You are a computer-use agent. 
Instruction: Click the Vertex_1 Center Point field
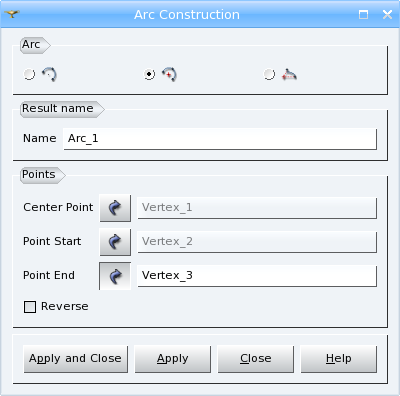[257, 208]
